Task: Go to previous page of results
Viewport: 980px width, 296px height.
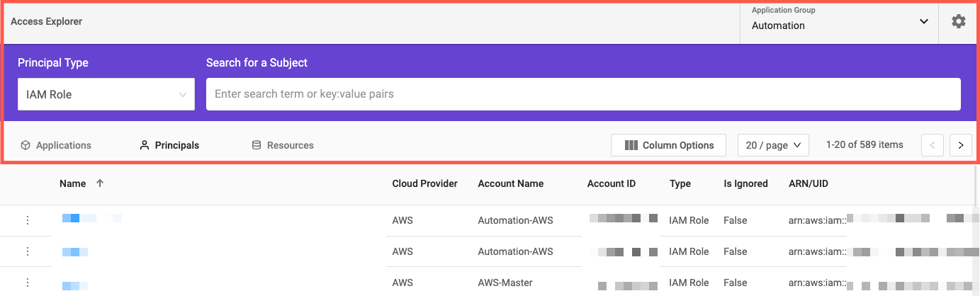Action: pos(932,145)
